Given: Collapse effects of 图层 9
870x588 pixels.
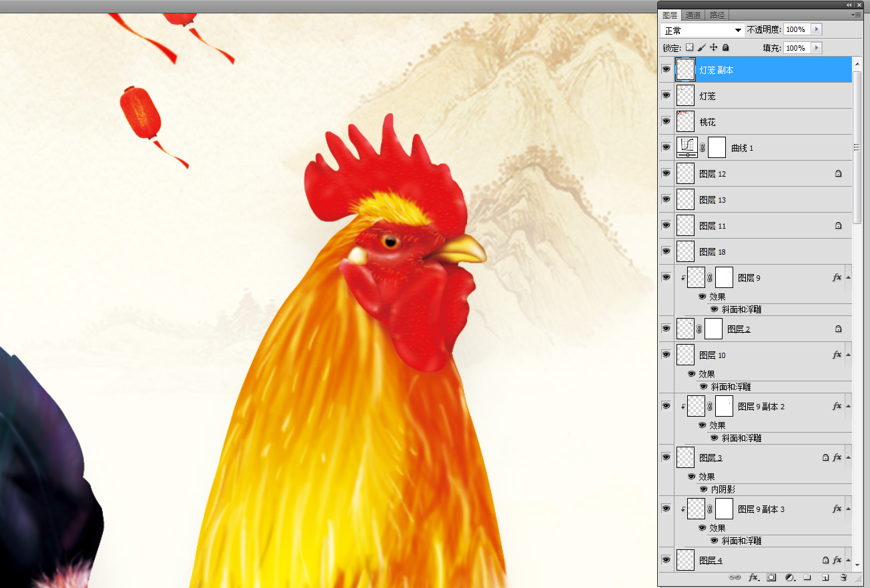Looking at the screenshot, I should pos(848,277).
